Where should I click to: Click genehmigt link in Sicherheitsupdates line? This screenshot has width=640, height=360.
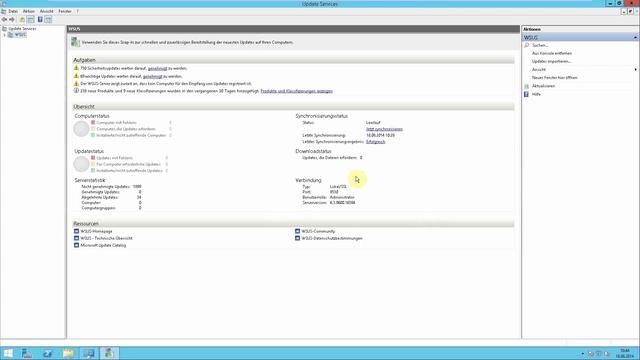point(158,69)
